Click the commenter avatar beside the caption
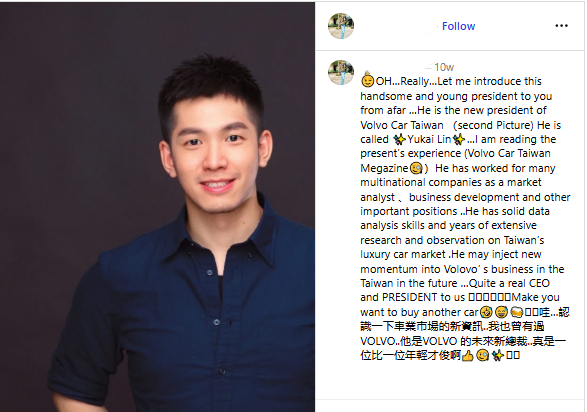The image size is (587, 412). pyautogui.click(x=341, y=73)
